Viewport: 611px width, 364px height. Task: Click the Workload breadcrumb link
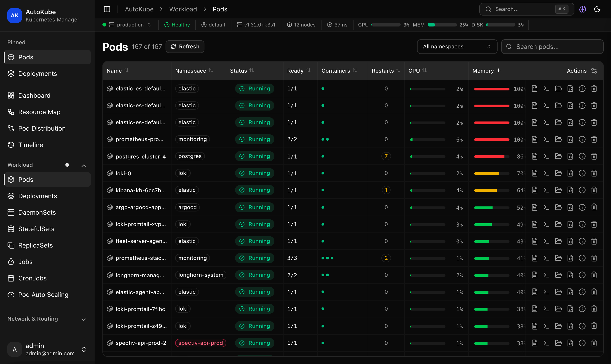pos(183,9)
